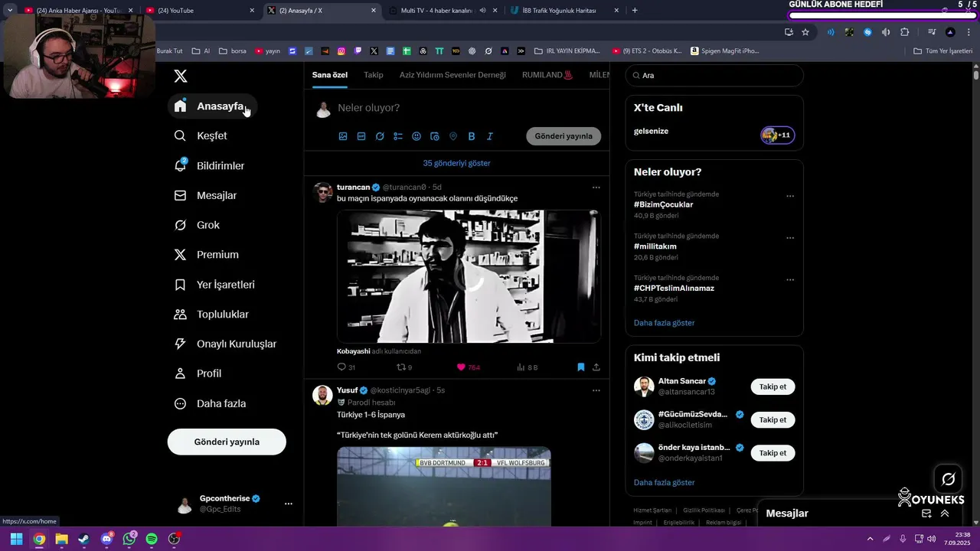980x551 pixels.
Task: Show 35 gönderiyi göster link
Action: tap(456, 163)
